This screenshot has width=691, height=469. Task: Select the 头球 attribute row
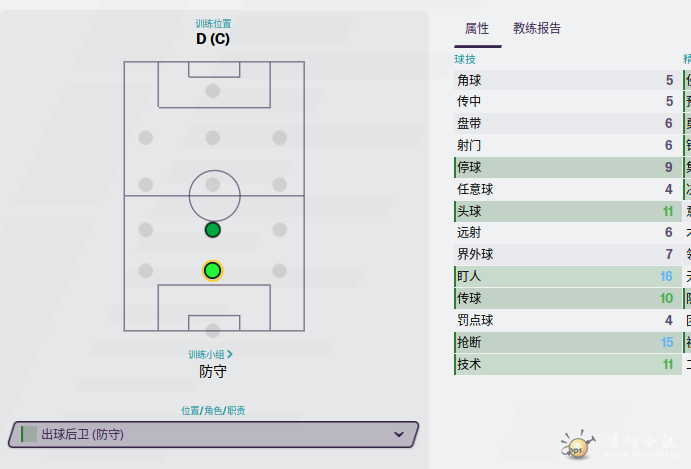coord(568,212)
